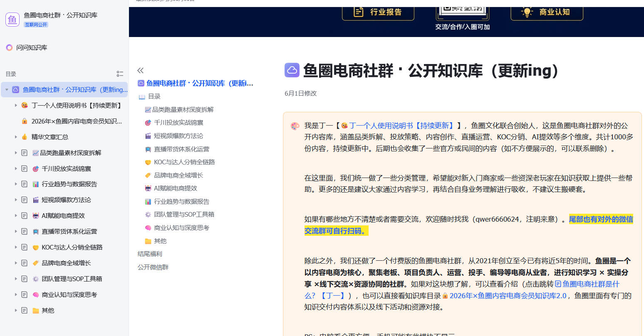The width and height of the screenshot is (644, 336).
Task: Jump to 目录 section in outline
Action: (154, 96)
